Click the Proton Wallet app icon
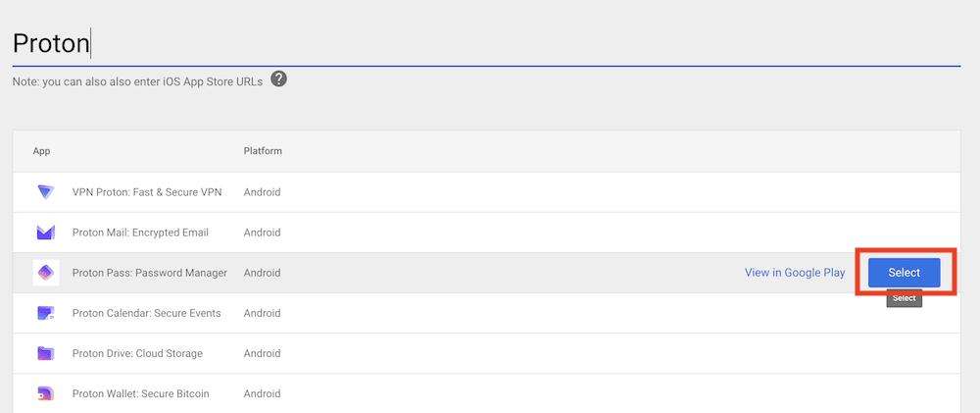Screen dimensions: 980x413 46,393
